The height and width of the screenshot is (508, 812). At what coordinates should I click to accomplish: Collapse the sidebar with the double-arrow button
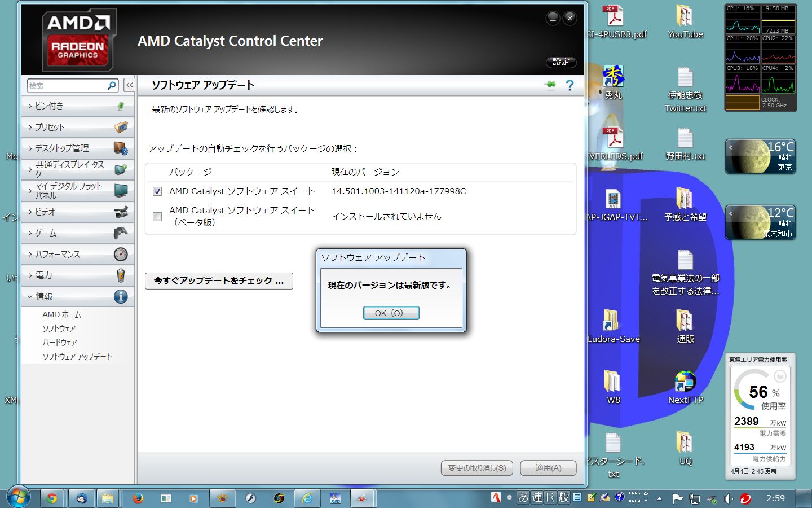(129, 85)
